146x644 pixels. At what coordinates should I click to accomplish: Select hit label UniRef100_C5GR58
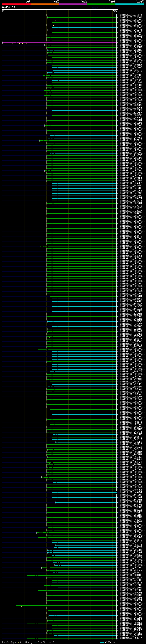(x=131, y=321)
